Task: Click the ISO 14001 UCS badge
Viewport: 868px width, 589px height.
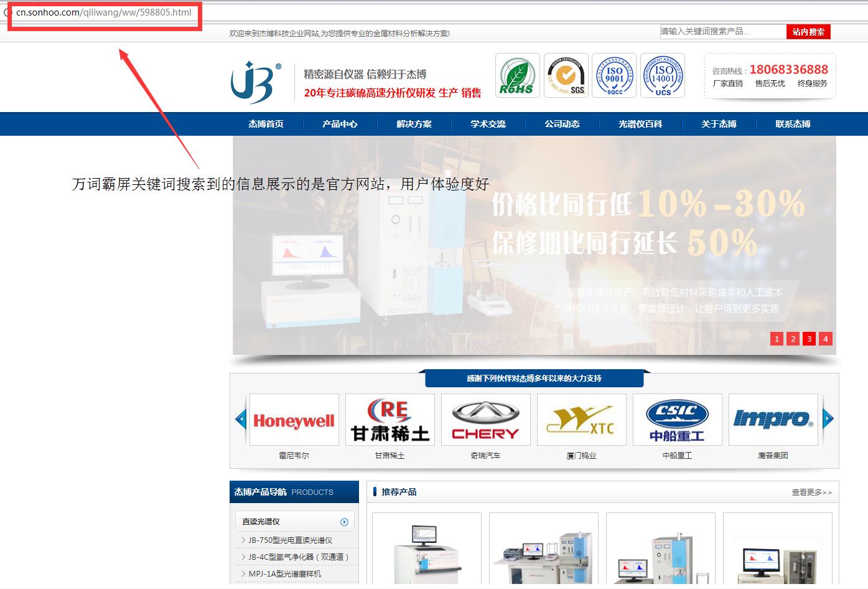Action: coord(663,75)
